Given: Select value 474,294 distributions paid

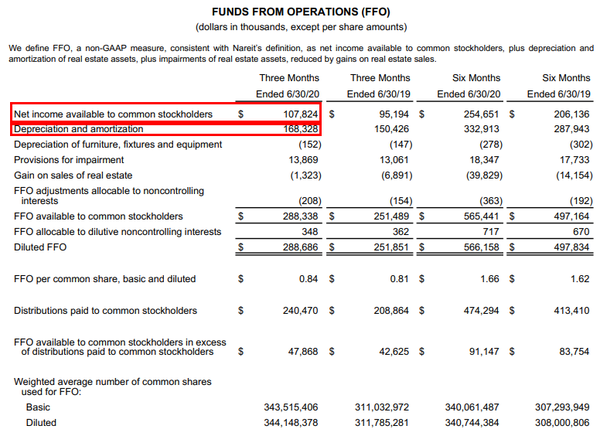Looking at the screenshot, I should click(481, 310).
